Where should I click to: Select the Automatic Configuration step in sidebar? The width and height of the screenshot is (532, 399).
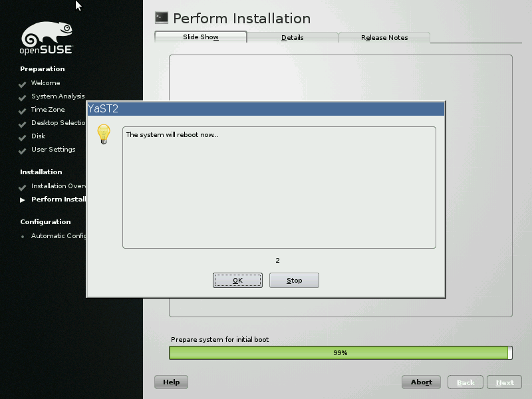coord(59,236)
